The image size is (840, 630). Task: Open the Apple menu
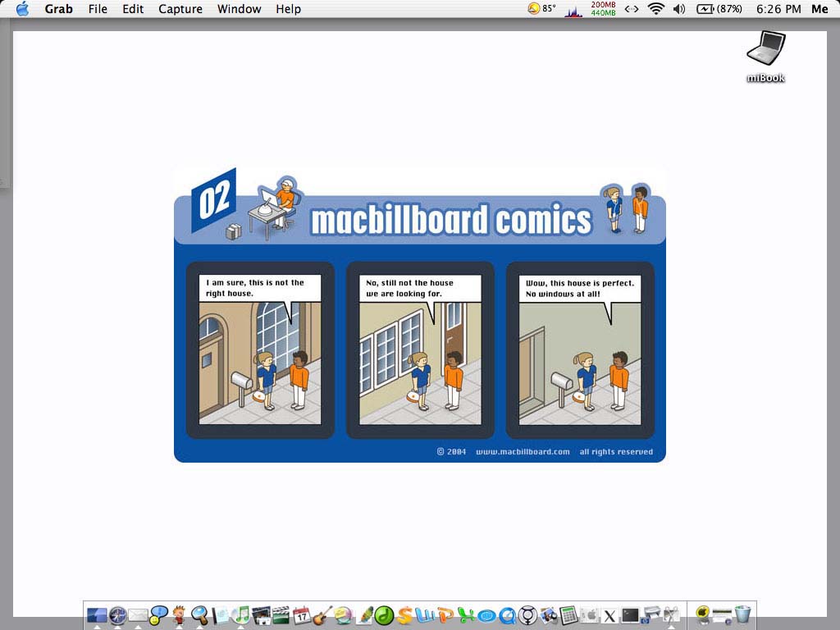22,8
